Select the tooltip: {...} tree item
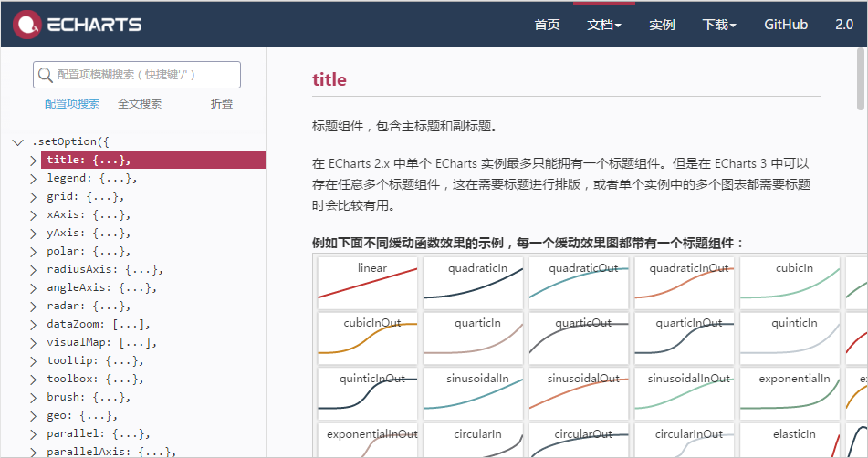This screenshot has width=868, height=458. coord(95,360)
